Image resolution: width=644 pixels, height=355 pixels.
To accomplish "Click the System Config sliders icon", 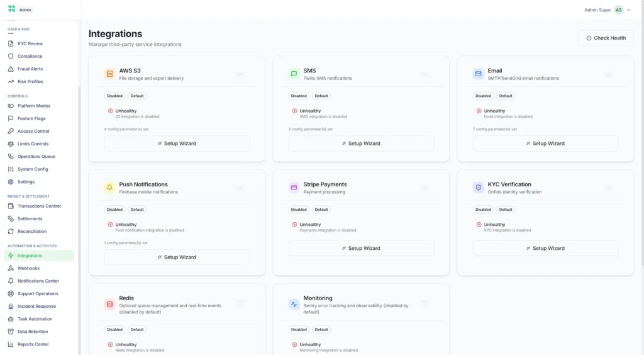I will (11, 169).
